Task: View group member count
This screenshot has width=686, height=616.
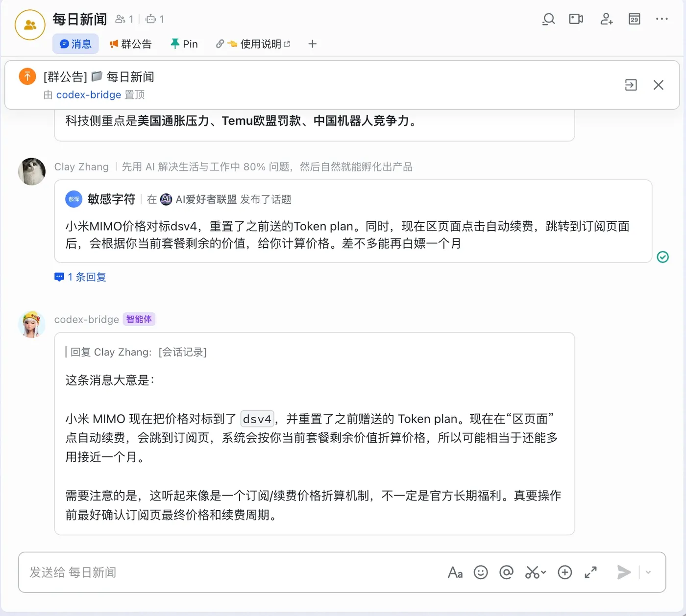Action: [x=124, y=19]
